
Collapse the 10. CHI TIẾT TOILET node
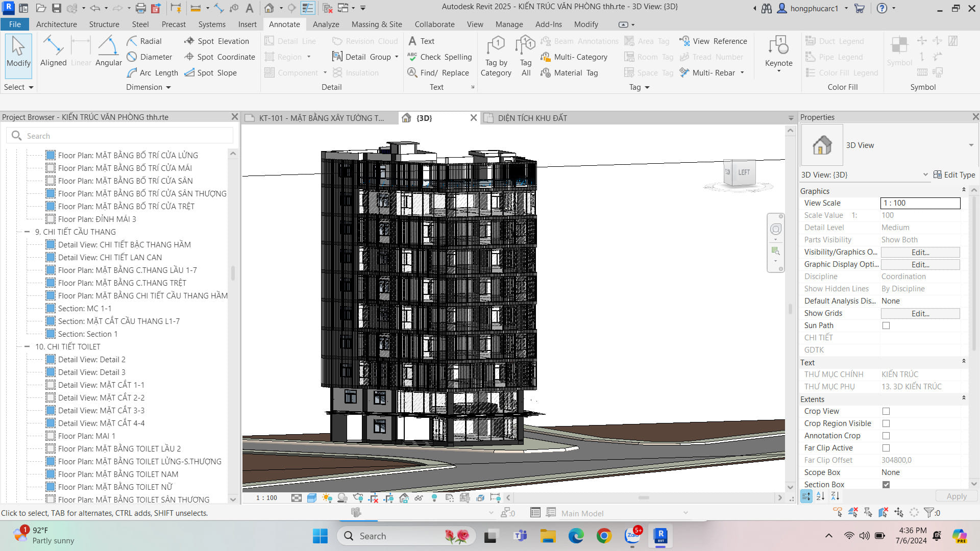coord(27,346)
